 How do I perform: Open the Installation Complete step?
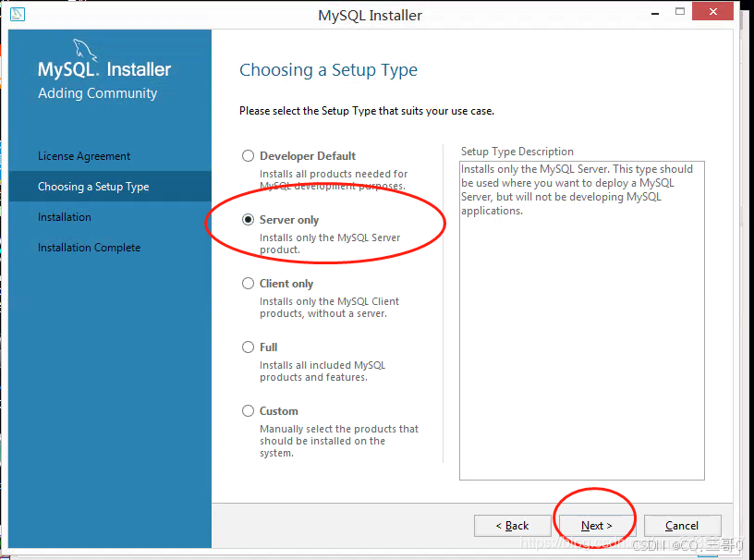[x=89, y=248]
